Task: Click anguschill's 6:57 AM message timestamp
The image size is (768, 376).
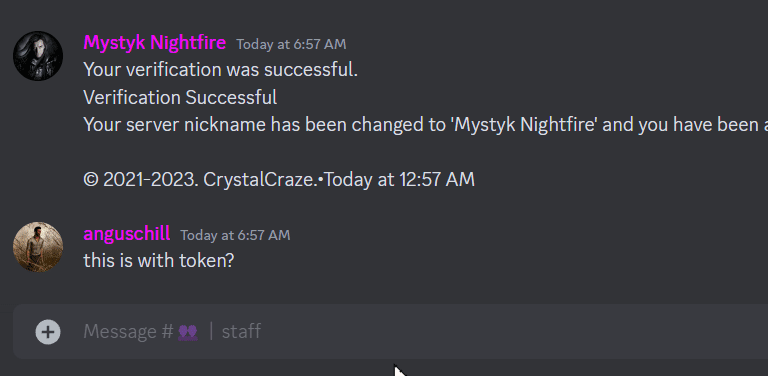Action: point(235,235)
